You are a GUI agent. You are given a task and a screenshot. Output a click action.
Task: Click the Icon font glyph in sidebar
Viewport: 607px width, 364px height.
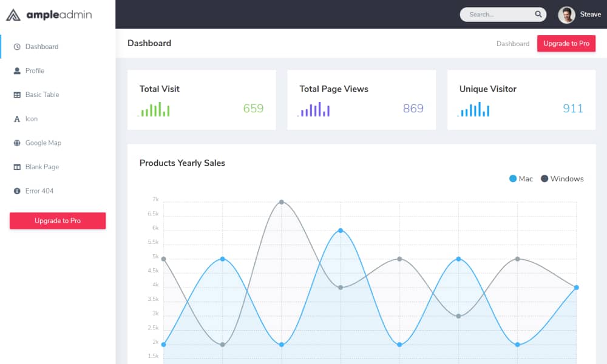(17, 120)
